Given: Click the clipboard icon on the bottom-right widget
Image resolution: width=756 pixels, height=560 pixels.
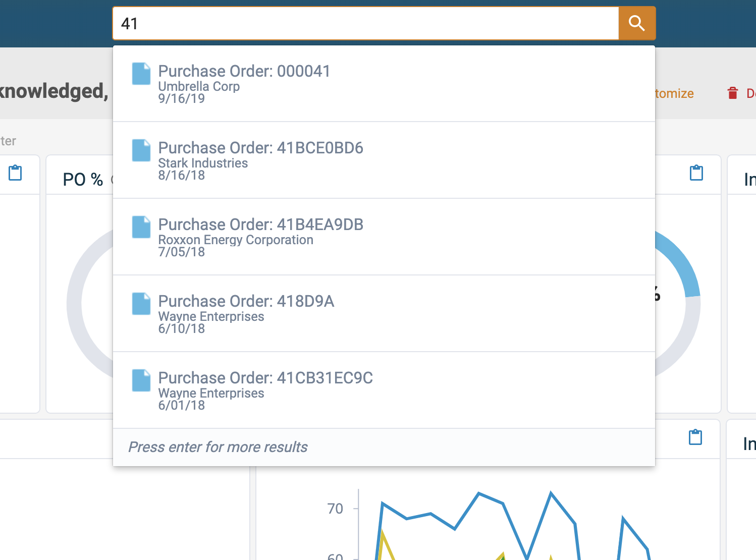Looking at the screenshot, I should [x=696, y=437].
